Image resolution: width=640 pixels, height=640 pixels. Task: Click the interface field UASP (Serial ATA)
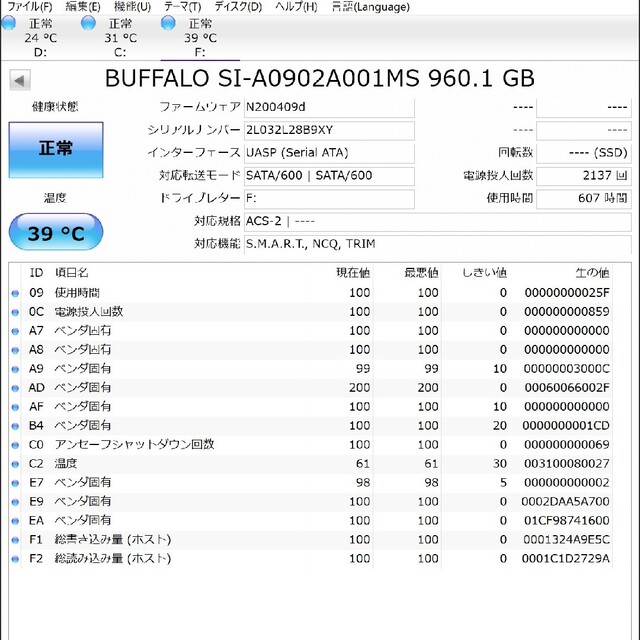tap(329, 153)
